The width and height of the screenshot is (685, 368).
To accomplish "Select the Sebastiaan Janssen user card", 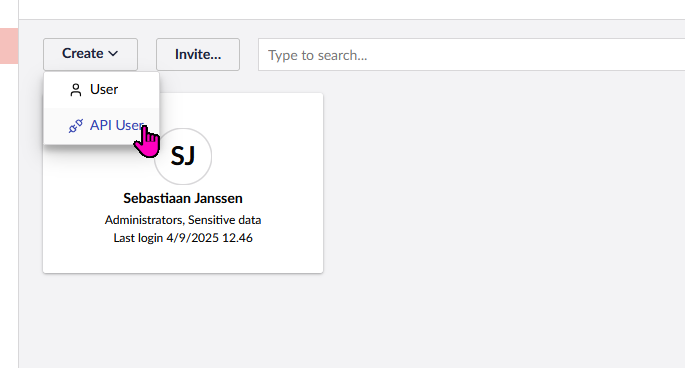I will click(x=183, y=183).
